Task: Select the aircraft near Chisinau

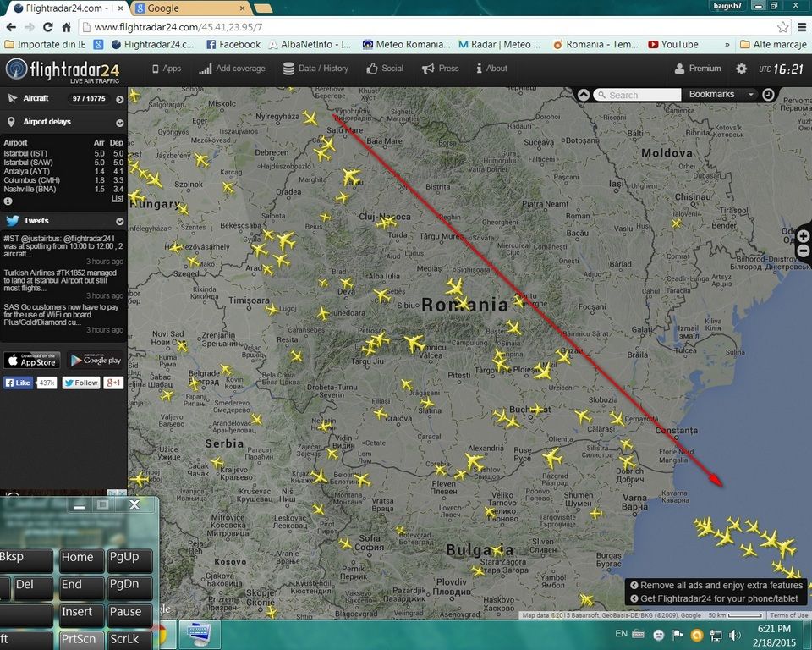Action: click(x=677, y=223)
